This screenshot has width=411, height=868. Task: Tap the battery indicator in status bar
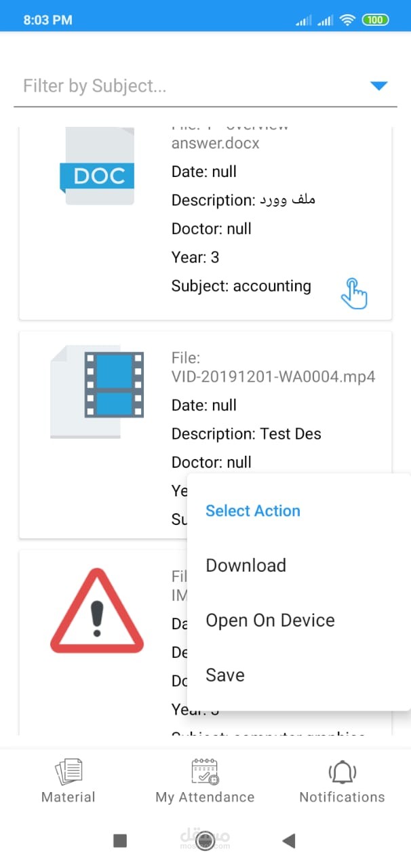(375, 20)
